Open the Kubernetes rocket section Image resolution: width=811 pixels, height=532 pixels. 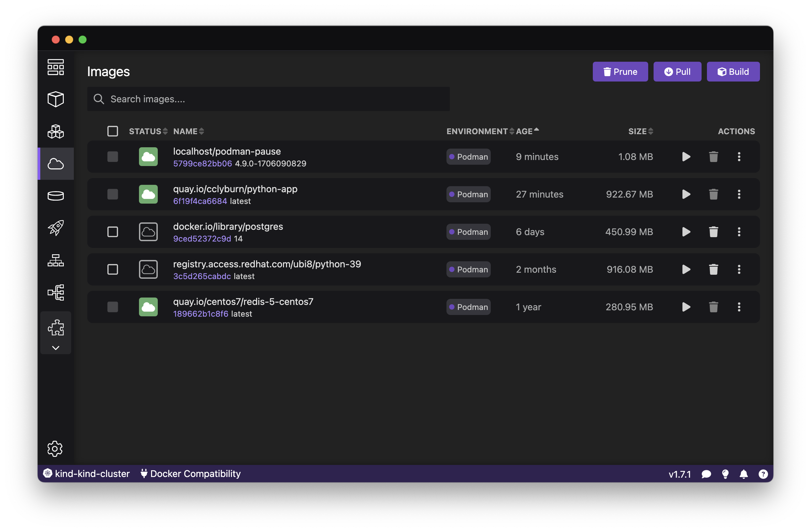(55, 227)
